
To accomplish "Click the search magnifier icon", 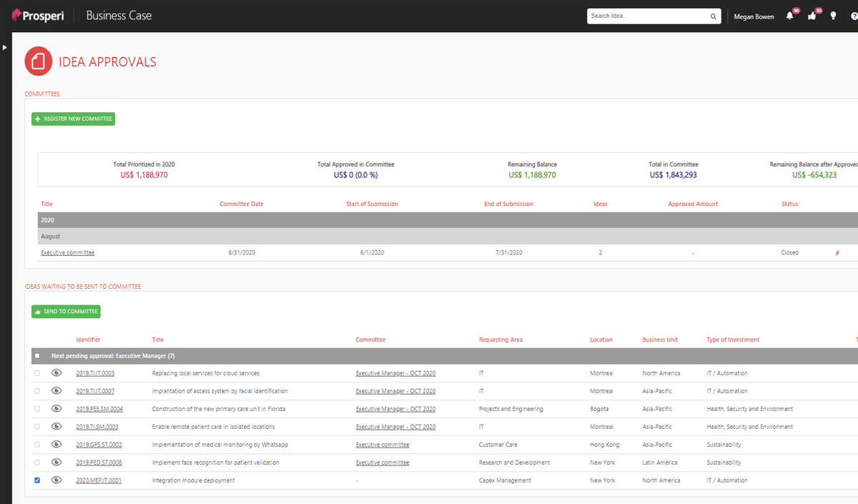I will pos(713,16).
